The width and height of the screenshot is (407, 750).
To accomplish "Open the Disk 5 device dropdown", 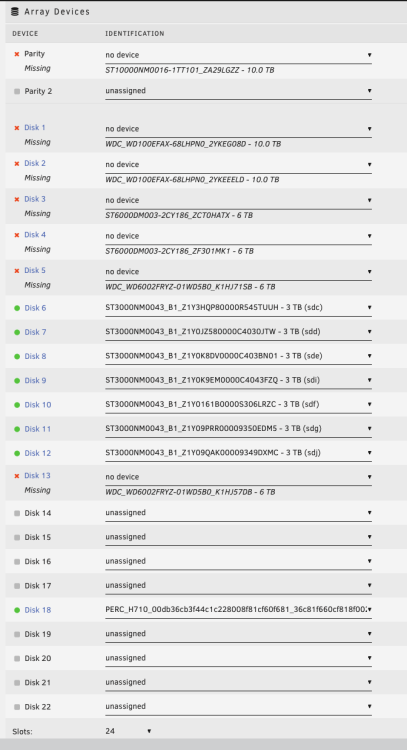I will click(239, 272).
